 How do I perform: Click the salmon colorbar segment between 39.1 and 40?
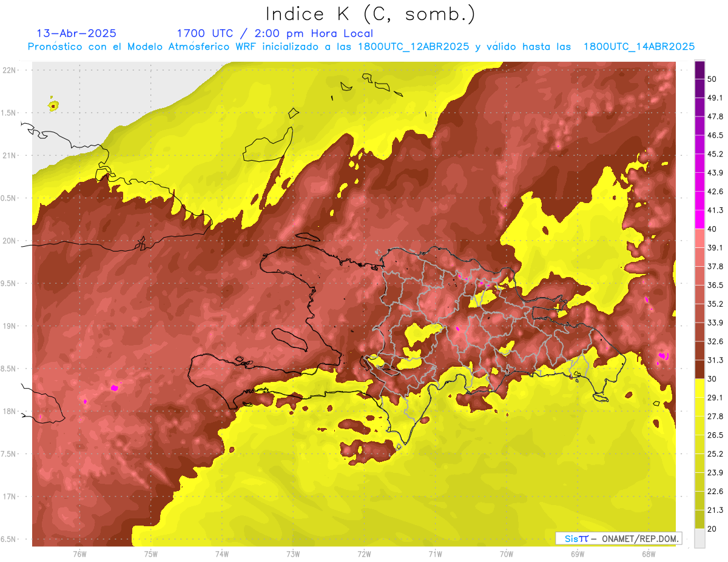point(699,238)
